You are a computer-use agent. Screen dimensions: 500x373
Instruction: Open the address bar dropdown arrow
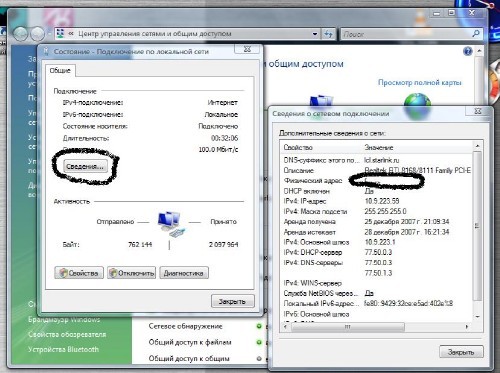315,34
